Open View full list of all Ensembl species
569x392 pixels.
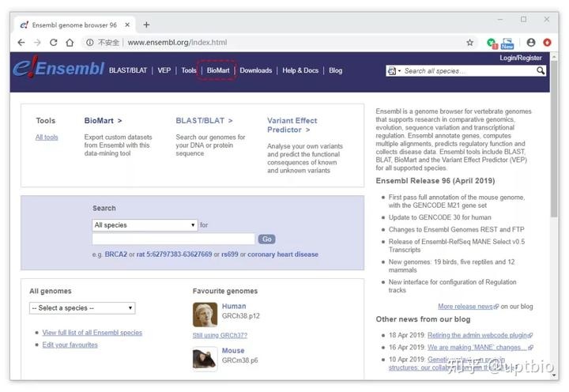92,333
